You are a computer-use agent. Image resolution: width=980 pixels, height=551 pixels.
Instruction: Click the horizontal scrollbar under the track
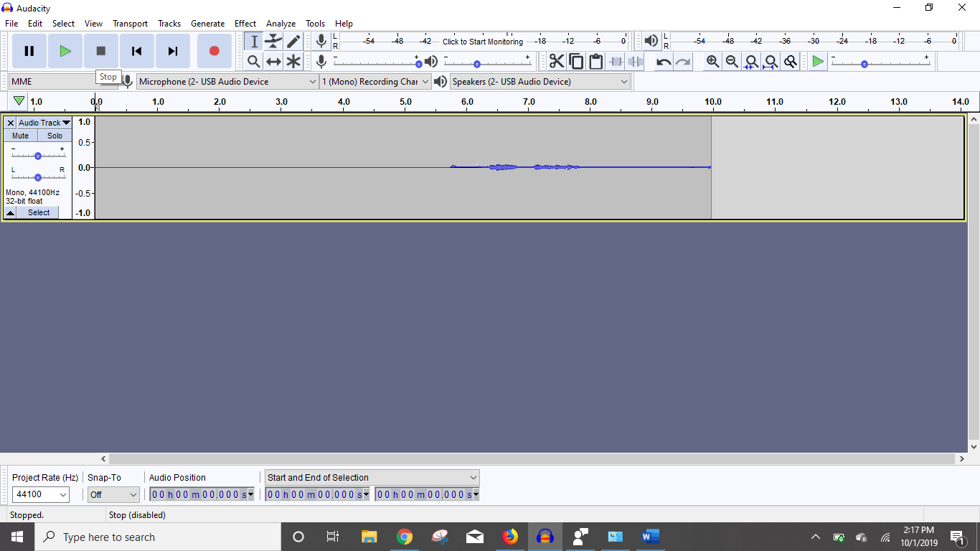point(532,458)
